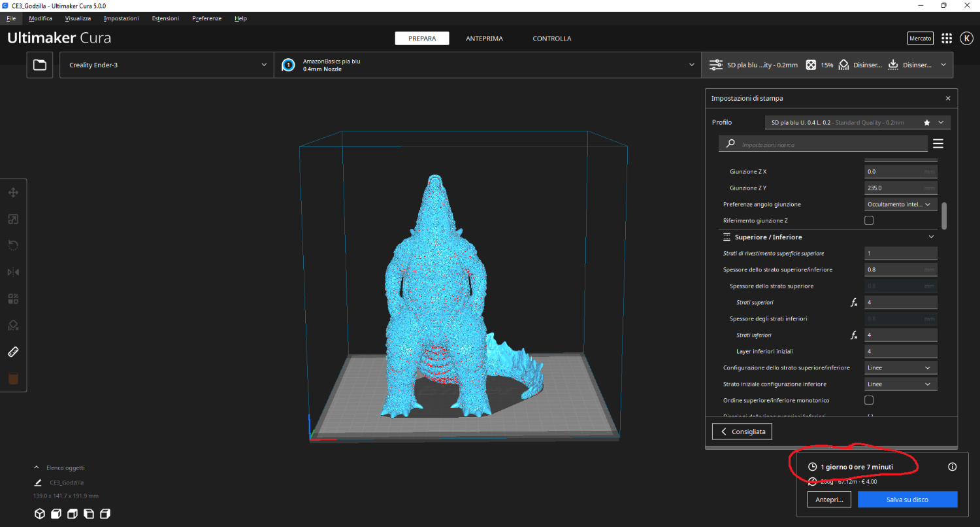Enable Ordine superiore/inferiore monotonico checkbox

click(869, 400)
